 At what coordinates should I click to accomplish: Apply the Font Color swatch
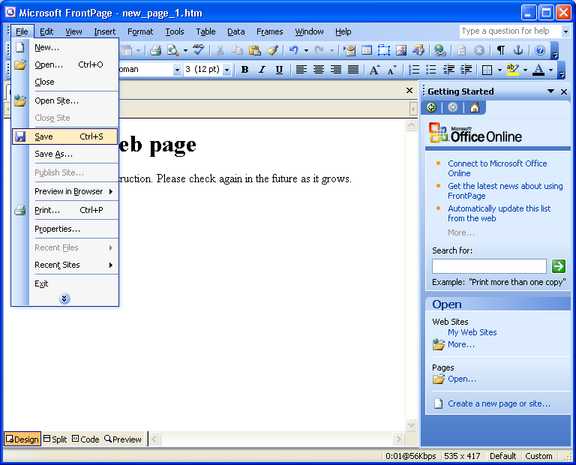pyautogui.click(x=539, y=69)
